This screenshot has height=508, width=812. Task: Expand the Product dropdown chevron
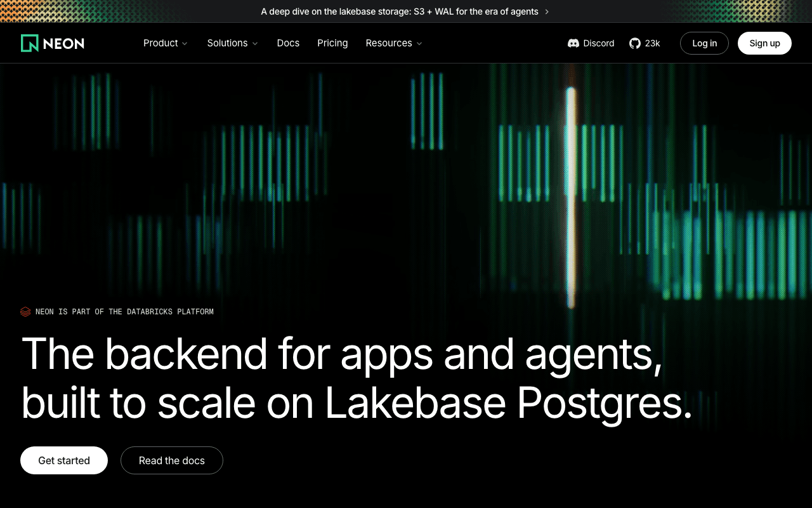(x=185, y=44)
